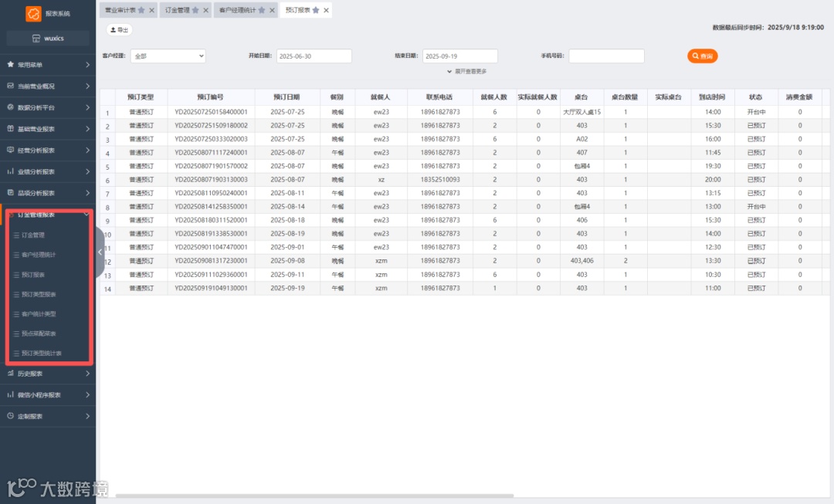Close the 营业审计表 tab
Screen dimensions: 834x504
point(151,10)
